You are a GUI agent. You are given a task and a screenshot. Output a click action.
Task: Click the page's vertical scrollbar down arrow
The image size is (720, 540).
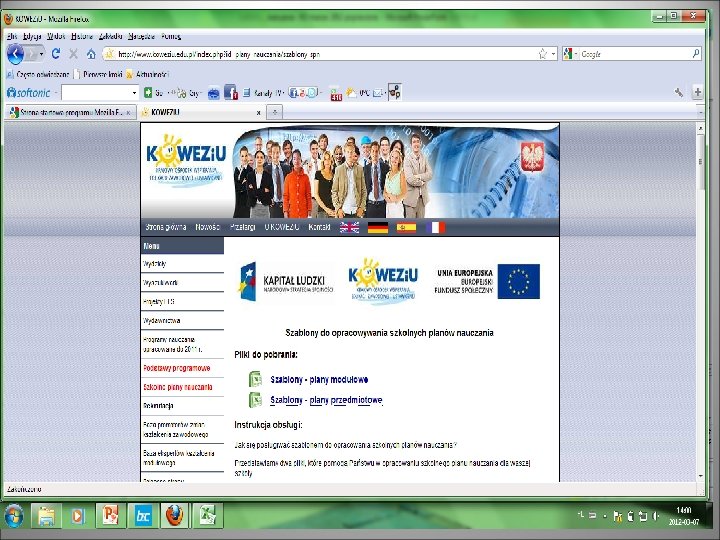[x=700, y=476]
